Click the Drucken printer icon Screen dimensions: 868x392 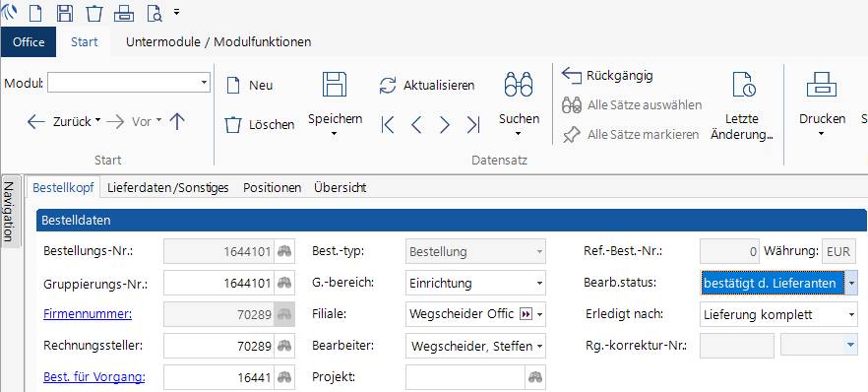pos(822,85)
